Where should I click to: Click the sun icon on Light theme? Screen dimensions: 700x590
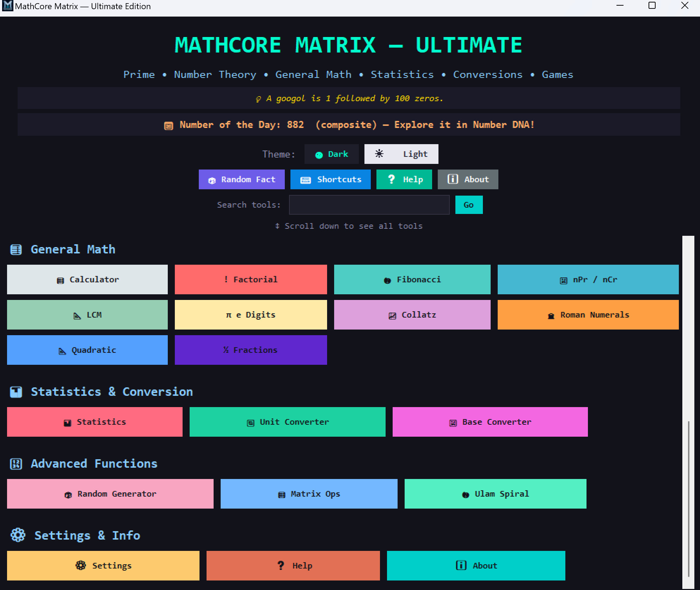[379, 154]
